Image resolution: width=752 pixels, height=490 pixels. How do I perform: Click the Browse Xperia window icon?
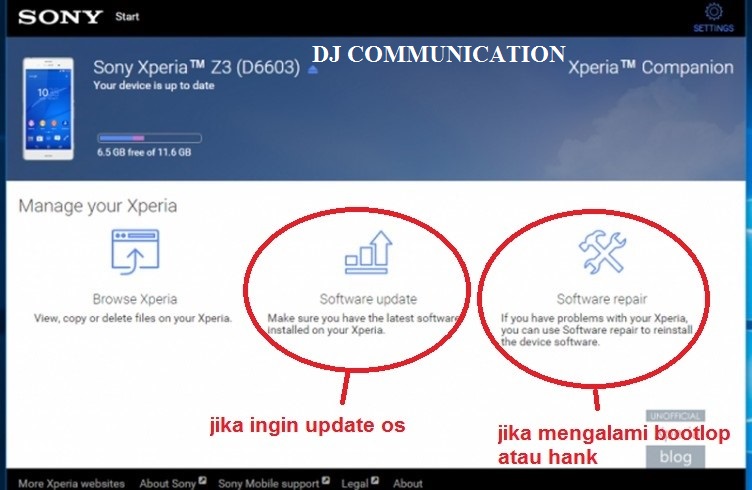tap(135, 252)
